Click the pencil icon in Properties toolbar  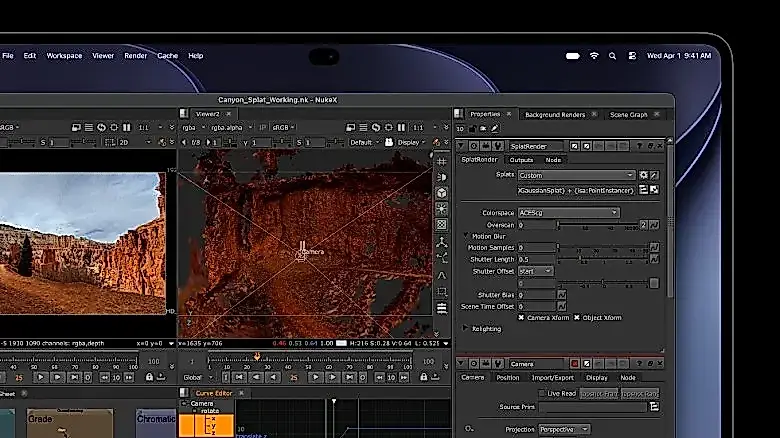[x=494, y=129]
